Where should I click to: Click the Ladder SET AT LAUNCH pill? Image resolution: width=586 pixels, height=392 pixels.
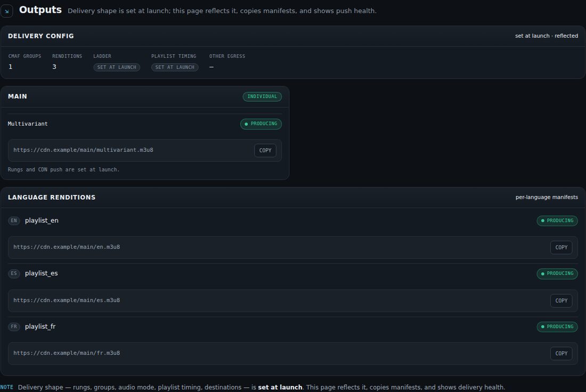click(117, 67)
